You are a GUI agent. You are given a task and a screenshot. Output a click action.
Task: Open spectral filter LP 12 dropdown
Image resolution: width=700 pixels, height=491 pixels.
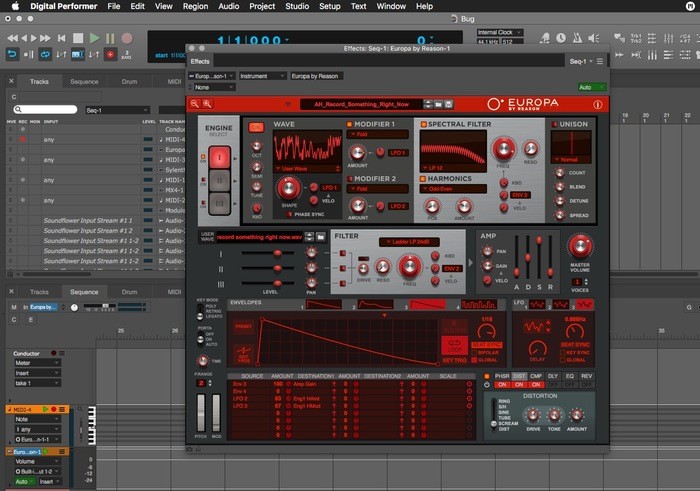[x=453, y=168]
